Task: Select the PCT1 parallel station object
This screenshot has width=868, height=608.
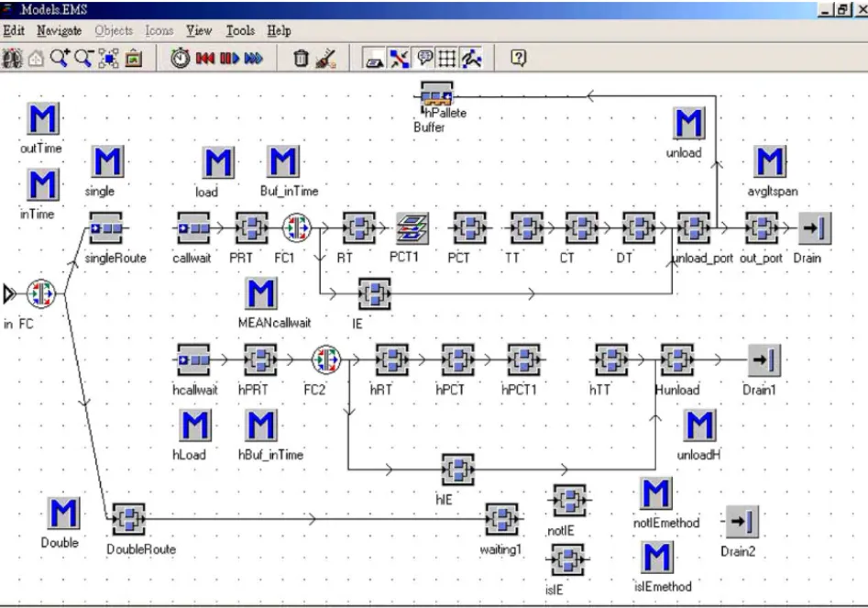Action: click(x=412, y=227)
